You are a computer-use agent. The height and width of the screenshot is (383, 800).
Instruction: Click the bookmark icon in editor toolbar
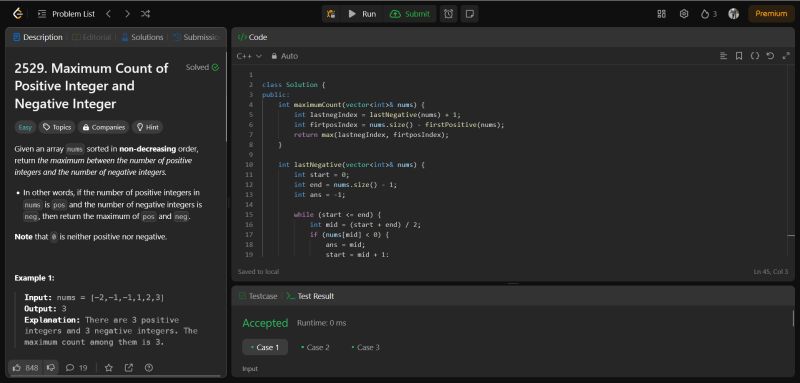click(739, 56)
